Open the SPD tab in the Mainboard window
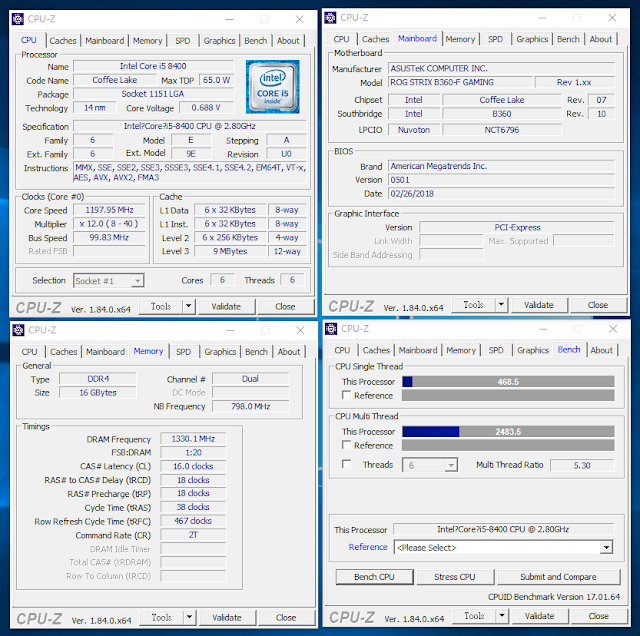The height and width of the screenshot is (636, 640). point(495,39)
